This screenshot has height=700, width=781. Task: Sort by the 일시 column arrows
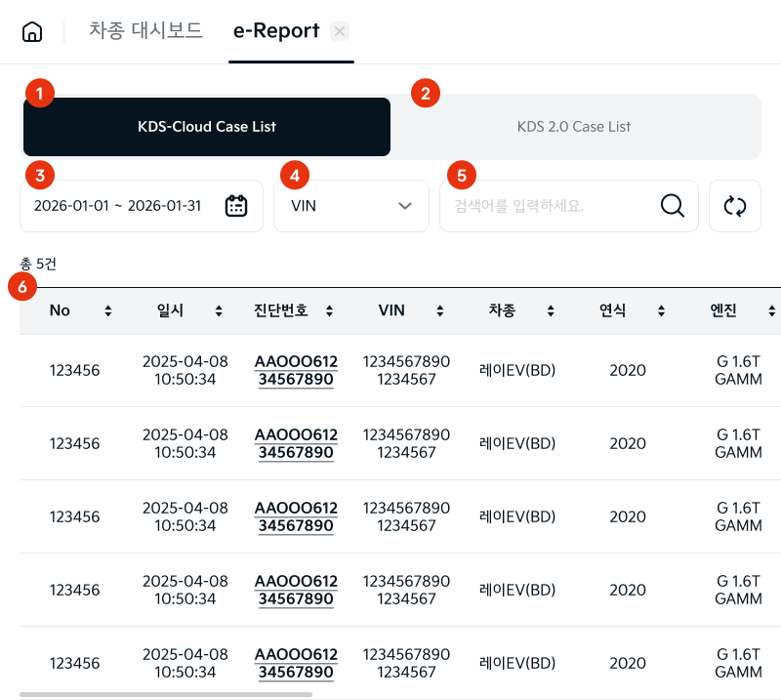pyautogui.click(x=219, y=310)
